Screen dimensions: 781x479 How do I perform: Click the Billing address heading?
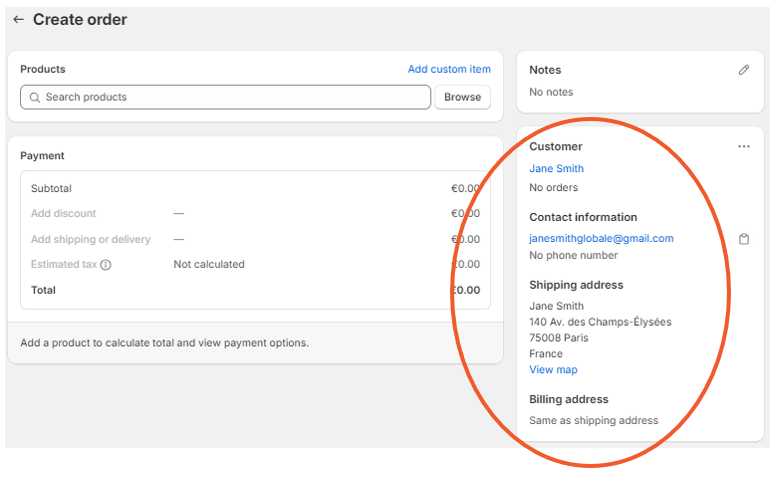(x=568, y=399)
